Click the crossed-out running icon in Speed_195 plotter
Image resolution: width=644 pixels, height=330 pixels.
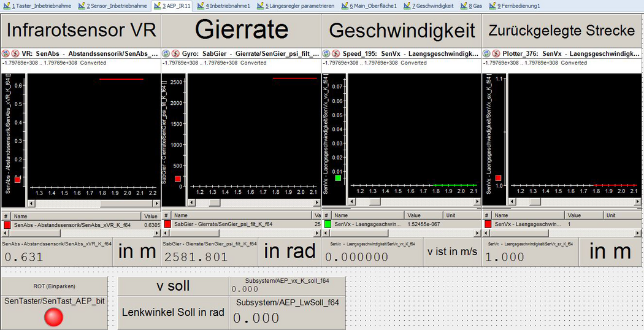(x=336, y=54)
